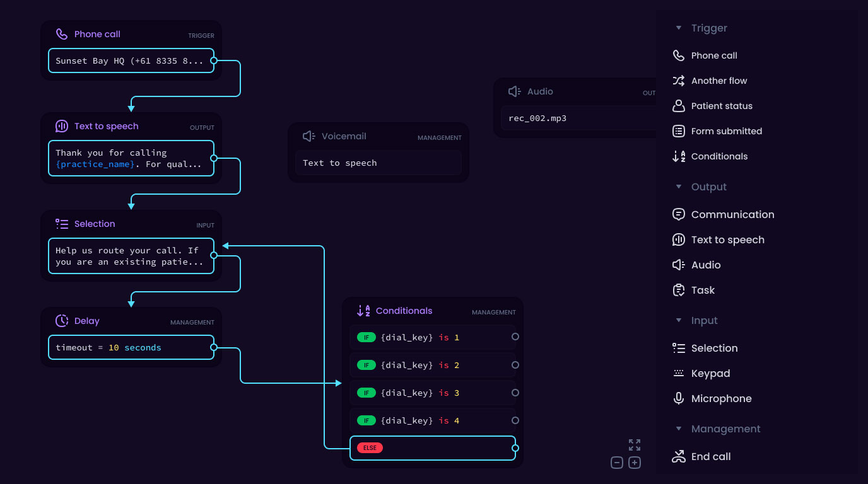Screen dimensions: 868x484
Task: Toggle the connector circle on dial_key is 3
Action: tap(515, 393)
